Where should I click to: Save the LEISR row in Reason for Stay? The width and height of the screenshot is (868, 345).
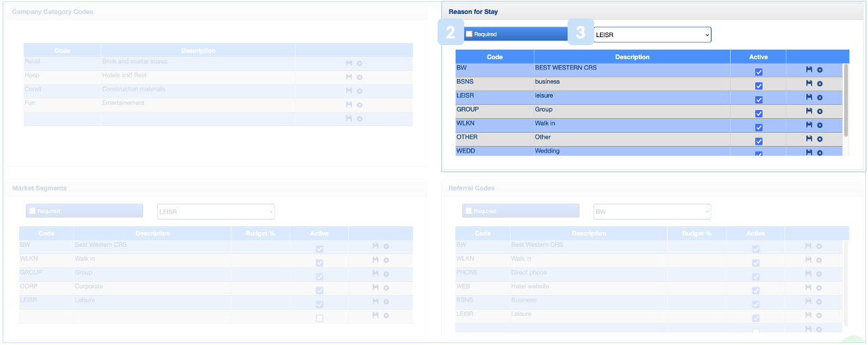tap(809, 98)
